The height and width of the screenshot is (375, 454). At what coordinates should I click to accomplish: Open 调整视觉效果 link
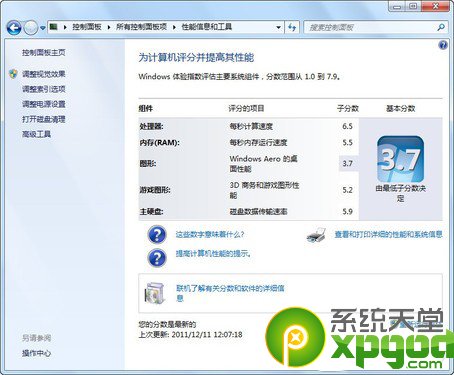point(44,74)
